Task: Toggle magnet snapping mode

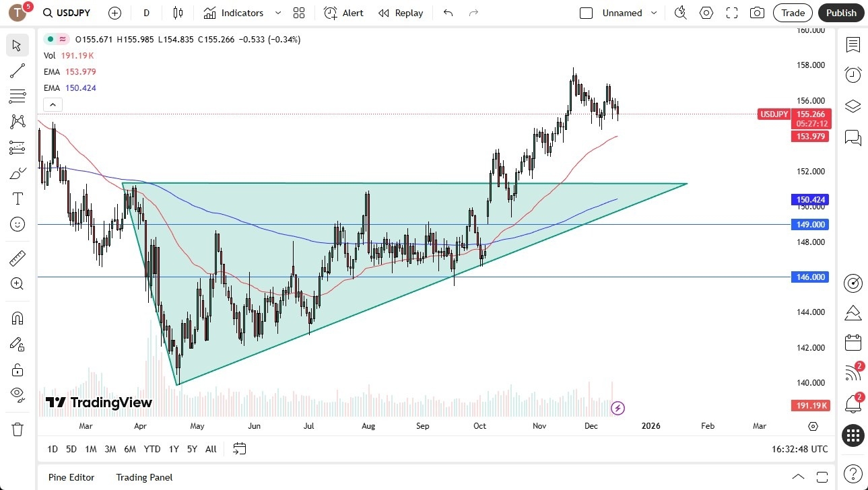Action: click(17, 318)
